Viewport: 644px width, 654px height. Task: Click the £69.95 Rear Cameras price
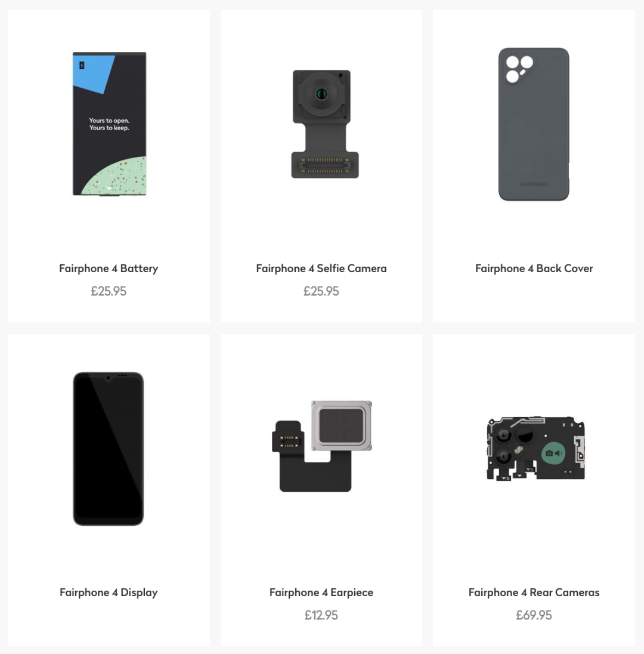click(534, 615)
